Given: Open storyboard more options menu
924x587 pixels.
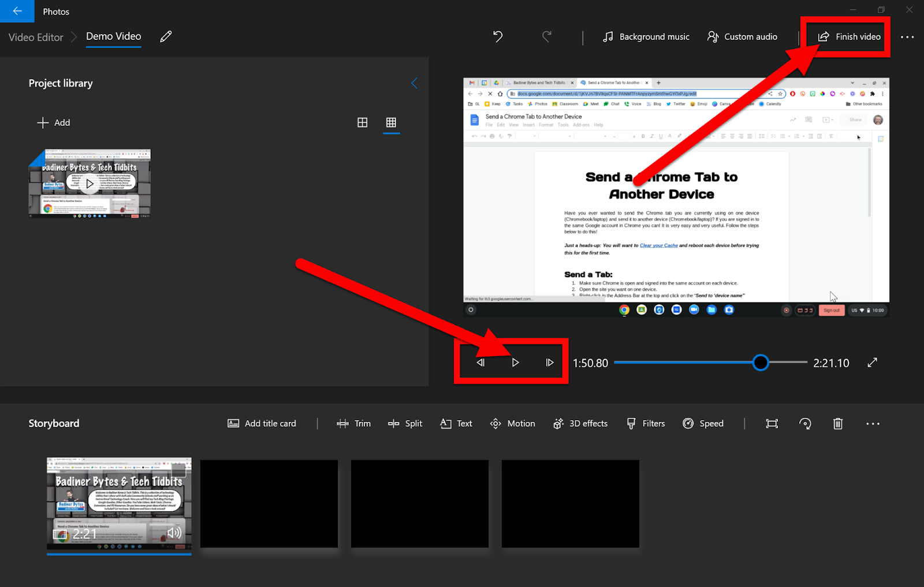Looking at the screenshot, I should tap(873, 424).
